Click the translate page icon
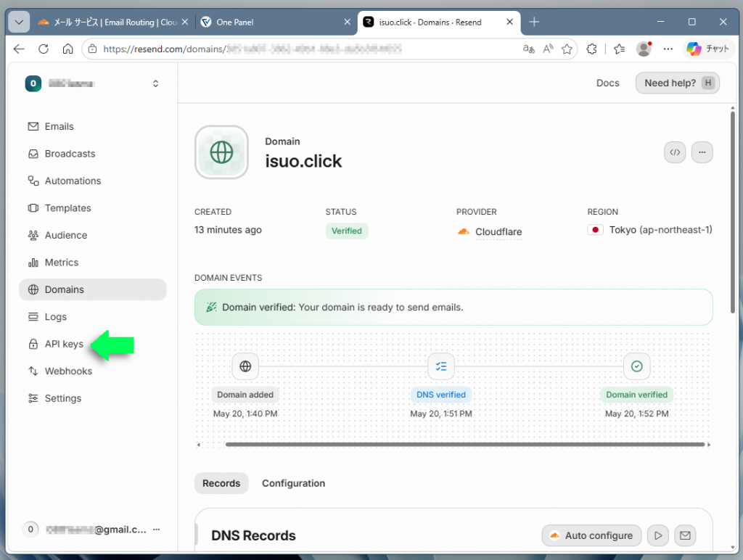 pos(528,49)
